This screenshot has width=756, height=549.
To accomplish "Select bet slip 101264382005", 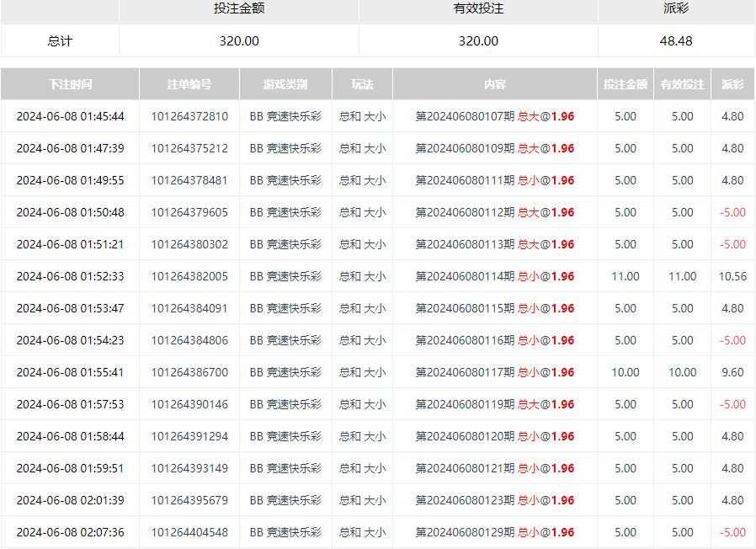I will coord(189,276).
